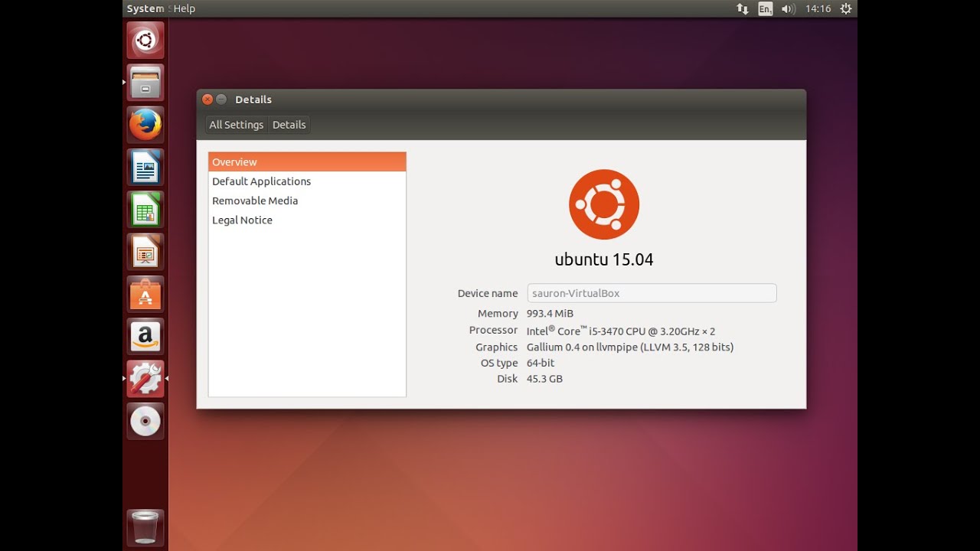The height and width of the screenshot is (551, 980).
Task: Open the System menu in top bar
Action: tap(145, 8)
